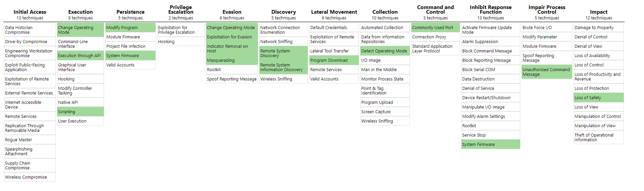
Task: Open the Evasion tactic header
Action: click(x=232, y=12)
